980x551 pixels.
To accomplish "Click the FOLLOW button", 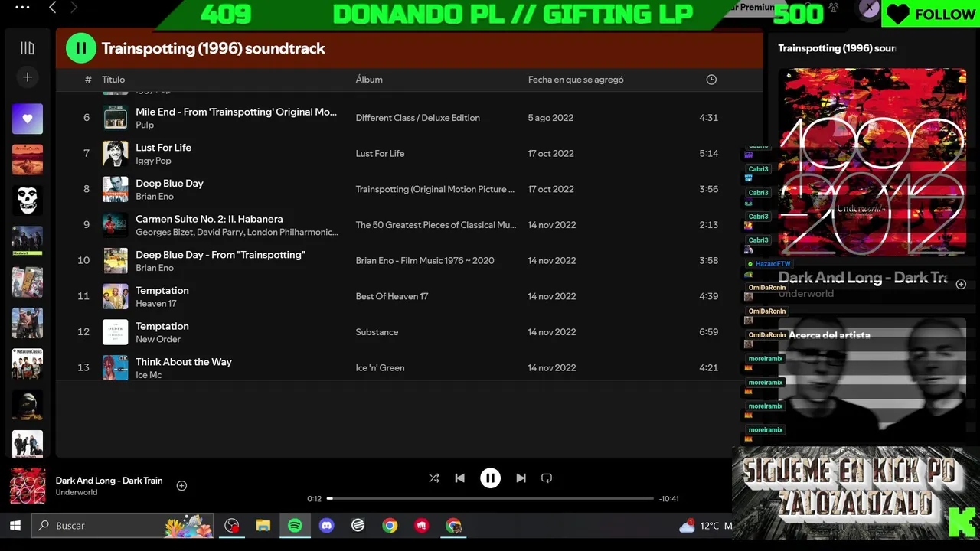I will (931, 14).
